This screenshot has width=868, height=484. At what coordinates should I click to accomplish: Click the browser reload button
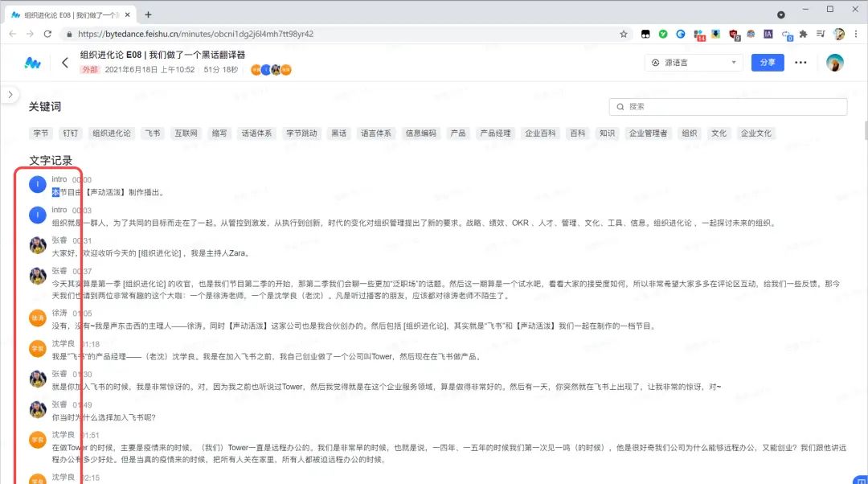pos(47,34)
